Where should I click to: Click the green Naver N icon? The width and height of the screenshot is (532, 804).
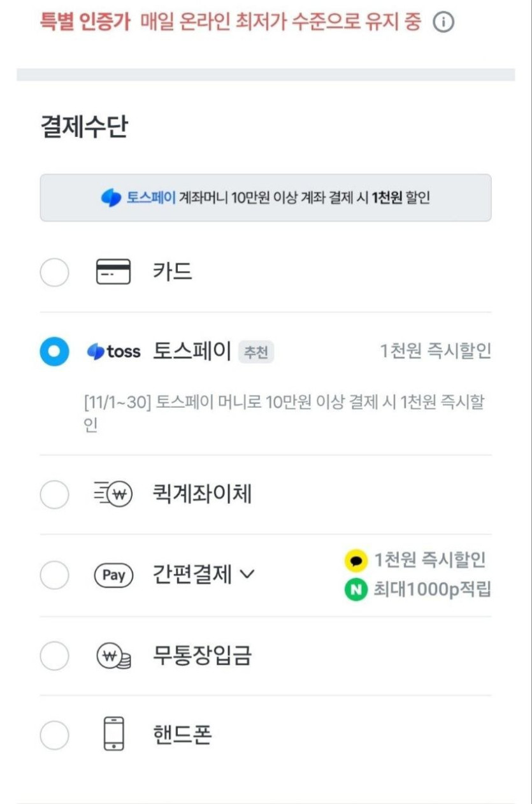point(356,590)
